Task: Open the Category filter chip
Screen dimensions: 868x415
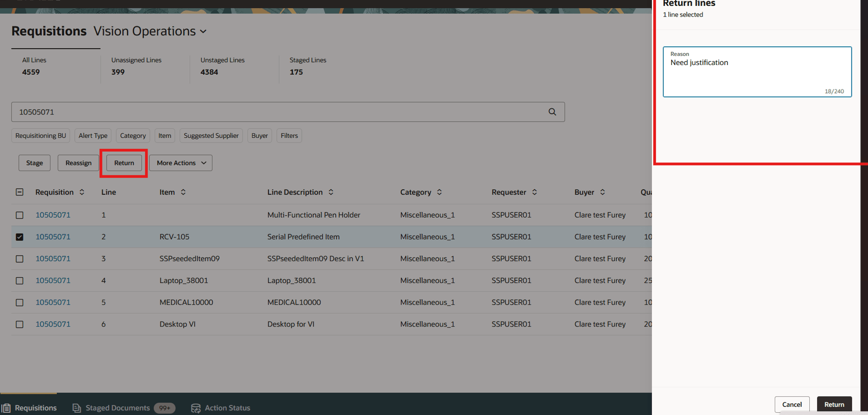Action: coord(133,136)
